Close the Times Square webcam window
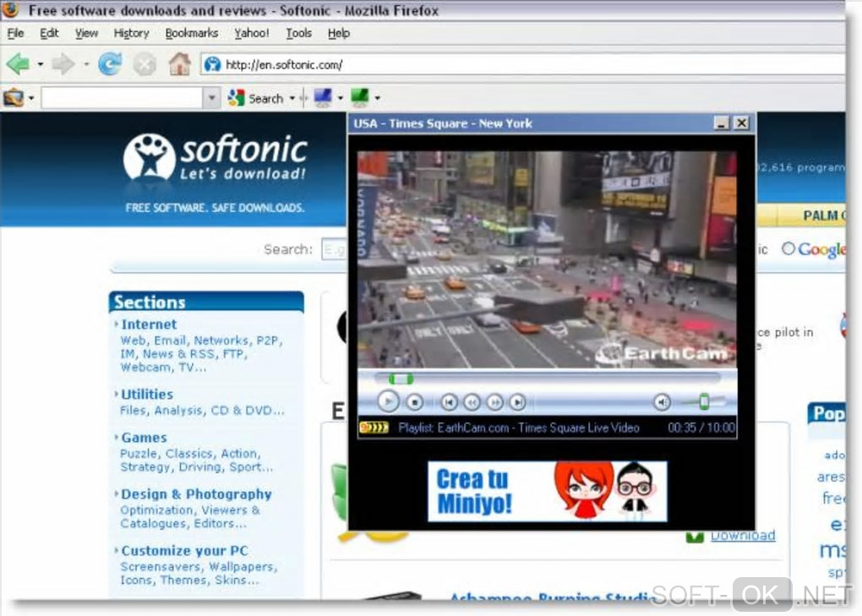The height and width of the screenshot is (616, 862). [742, 123]
